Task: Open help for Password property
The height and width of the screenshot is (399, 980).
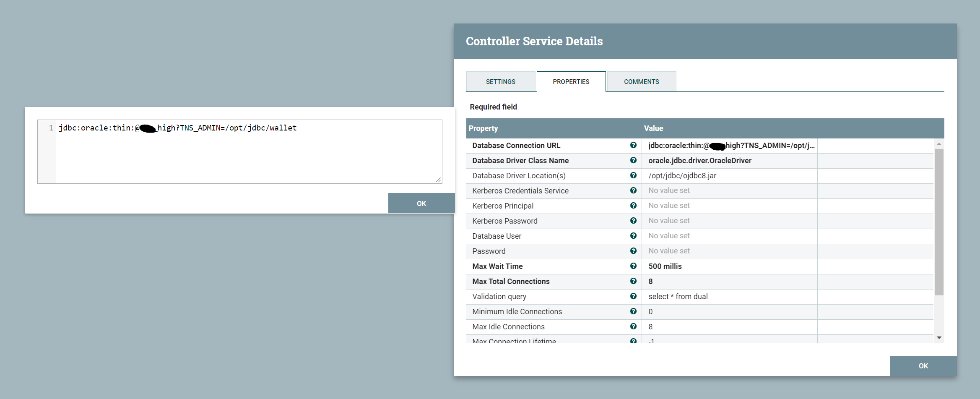Action: pyautogui.click(x=633, y=251)
